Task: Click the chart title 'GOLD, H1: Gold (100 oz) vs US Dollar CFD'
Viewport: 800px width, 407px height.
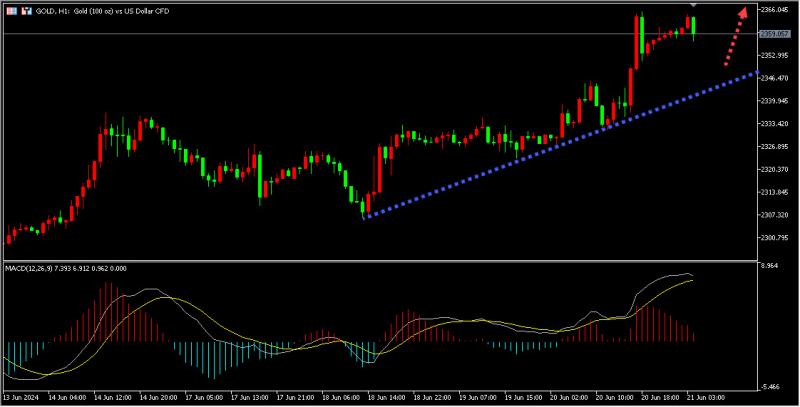Action: (102, 11)
